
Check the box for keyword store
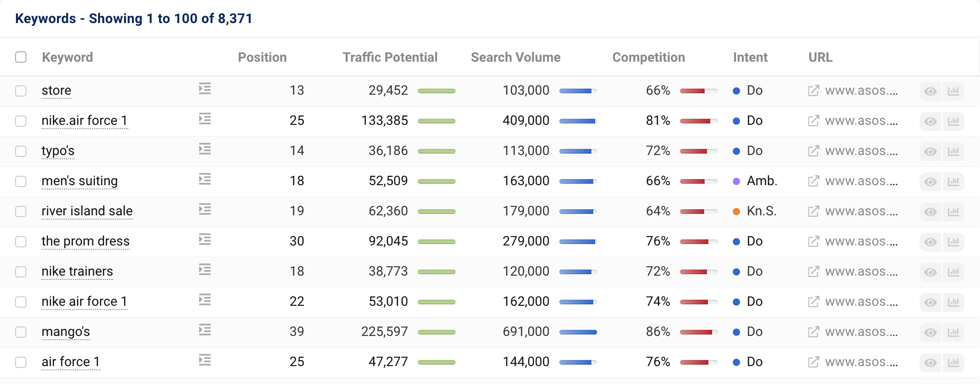pyautogui.click(x=21, y=90)
